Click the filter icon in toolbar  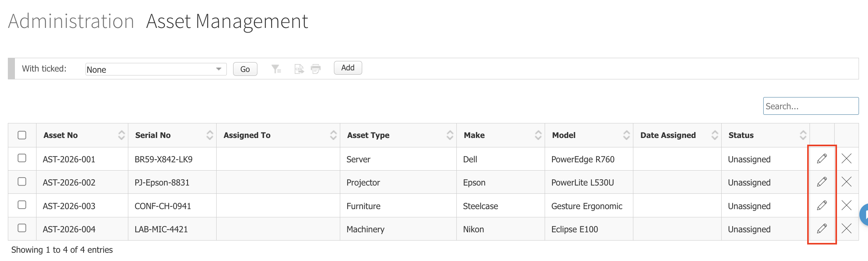click(x=276, y=69)
